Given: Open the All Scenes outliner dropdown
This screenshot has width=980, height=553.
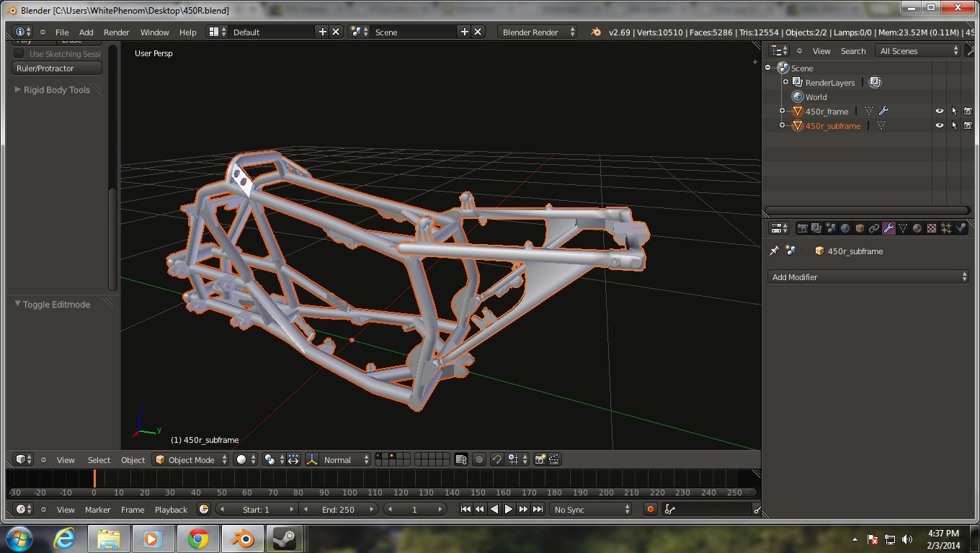Looking at the screenshot, I should [918, 50].
